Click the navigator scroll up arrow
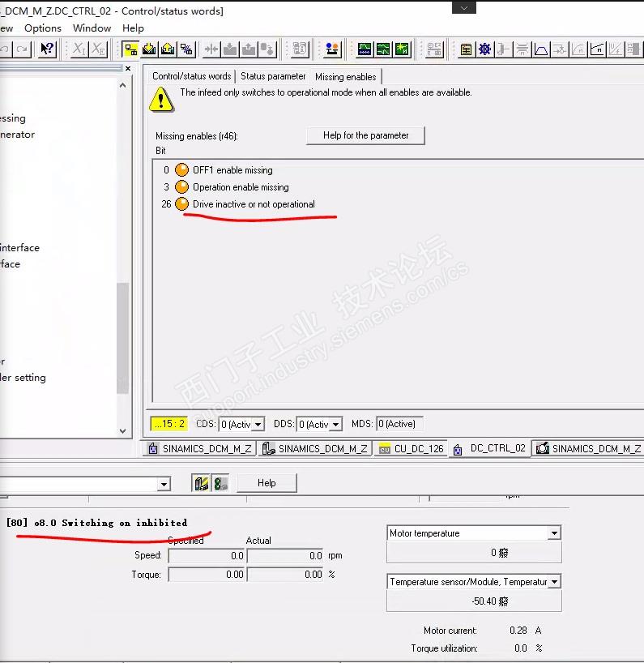644x663 pixels. 123,85
